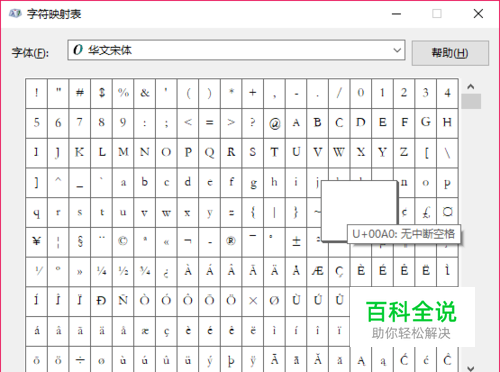Select the uppercase Æ ligature cell
This screenshot has height=372, width=500.
pos(317,271)
